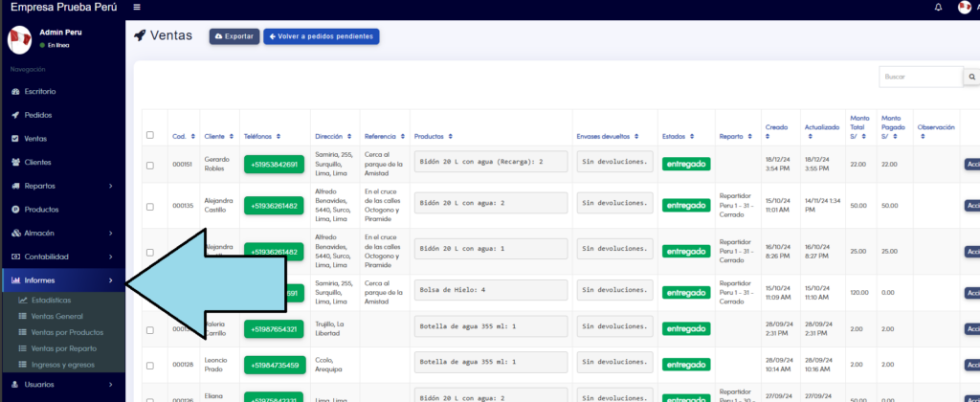Click the Escritorio dashboard icon

click(x=15, y=91)
